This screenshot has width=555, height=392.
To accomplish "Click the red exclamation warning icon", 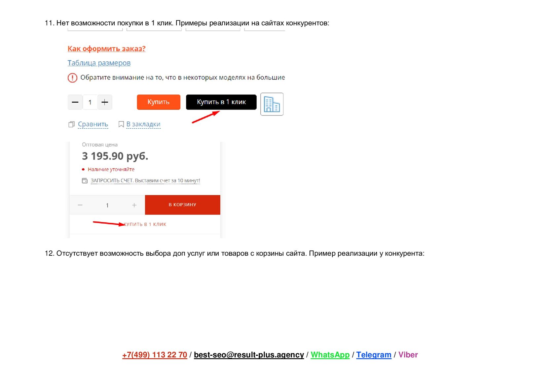I will tap(72, 78).
